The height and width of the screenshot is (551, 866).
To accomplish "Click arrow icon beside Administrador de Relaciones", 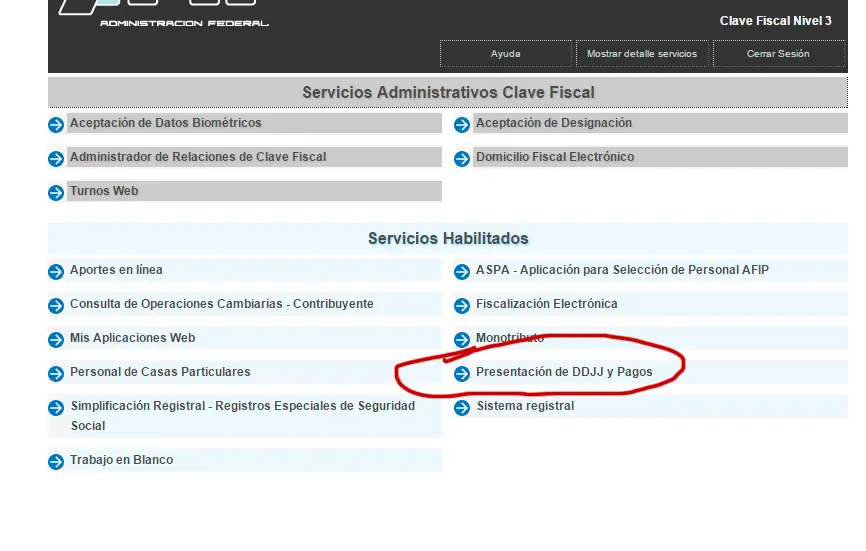I will click(x=56, y=159).
